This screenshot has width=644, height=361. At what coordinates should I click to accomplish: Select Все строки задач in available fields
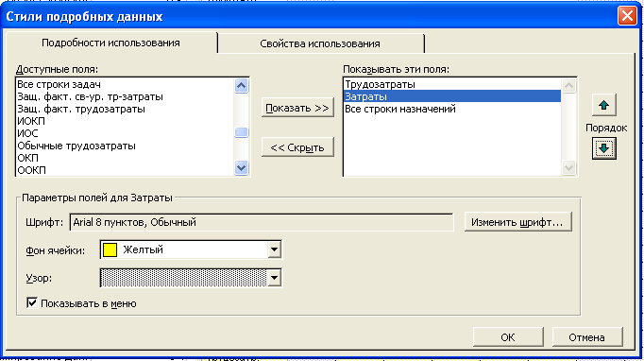(x=125, y=84)
